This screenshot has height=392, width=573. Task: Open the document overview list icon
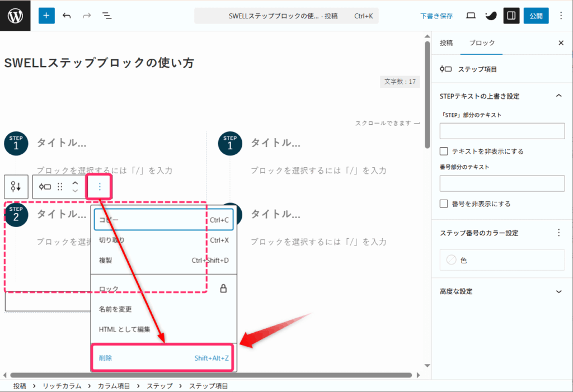106,16
